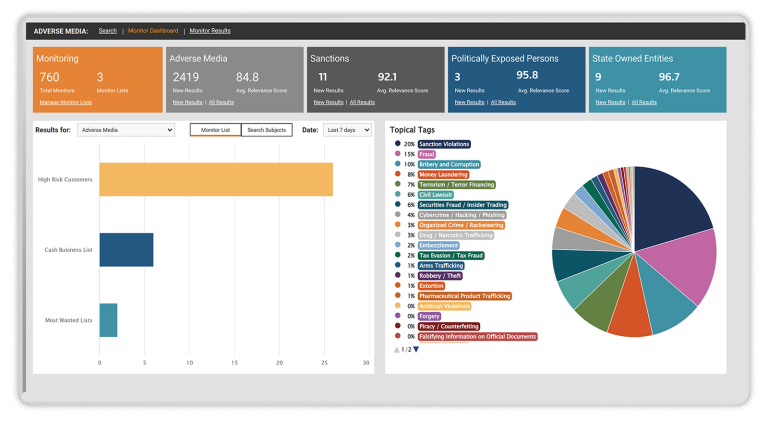This screenshot has width=768, height=432.
Task: View New Results for State Owned Entities
Action: pyautogui.click(x=609, y=102)
